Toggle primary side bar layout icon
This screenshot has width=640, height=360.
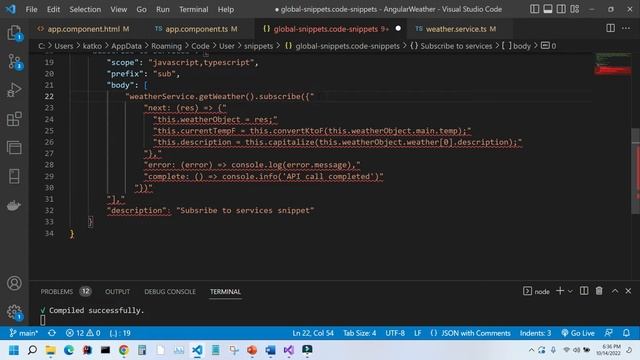534,9
